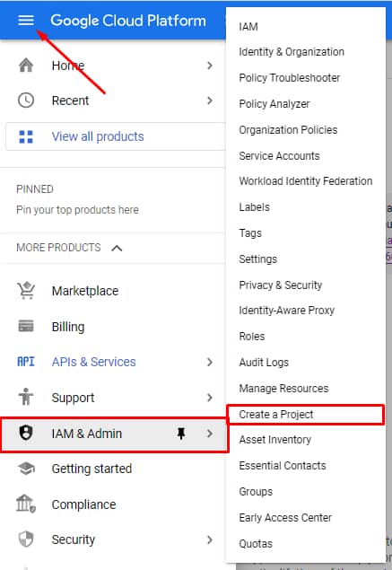Open Billing from the sidebar
Image resolution: width=392 pixels, height=570 pixels.
68,327
